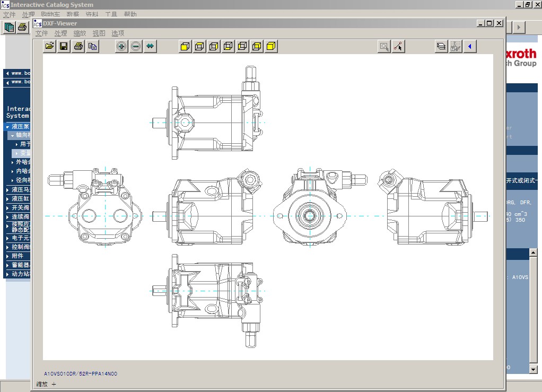Expand the 内啮合 tree node
This screenshot has height=392, width=542.
point(13,171)
